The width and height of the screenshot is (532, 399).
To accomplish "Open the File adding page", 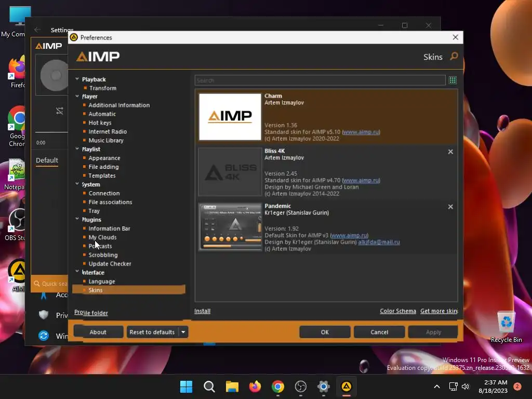I will 103,167.
